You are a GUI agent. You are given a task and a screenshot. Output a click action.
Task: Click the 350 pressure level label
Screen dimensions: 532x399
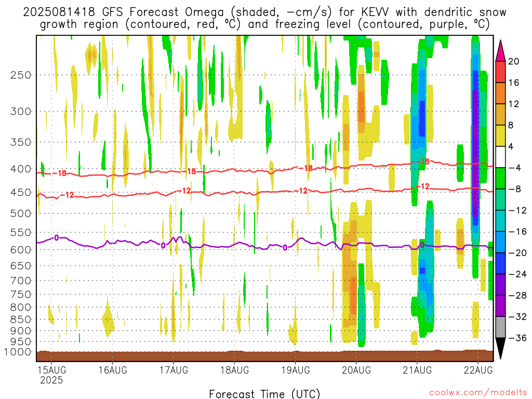21,142
